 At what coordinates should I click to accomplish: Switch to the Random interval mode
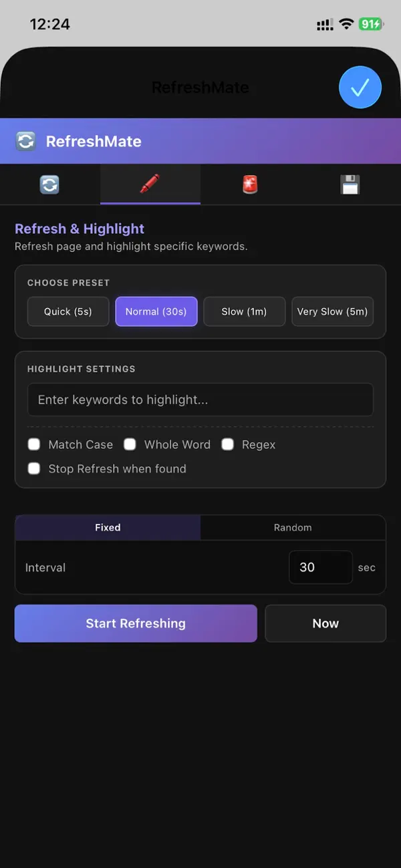coord(293,527)
